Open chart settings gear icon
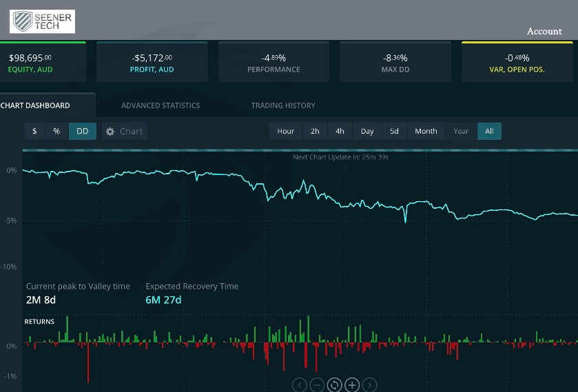 tap(110, 132)
